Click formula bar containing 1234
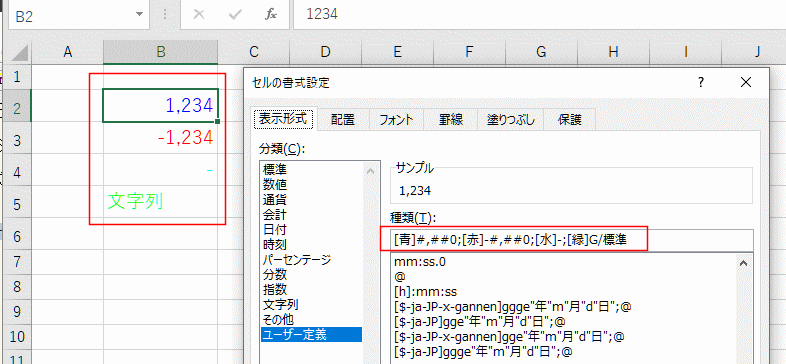The image size is (786, 364). coord(539,15)
